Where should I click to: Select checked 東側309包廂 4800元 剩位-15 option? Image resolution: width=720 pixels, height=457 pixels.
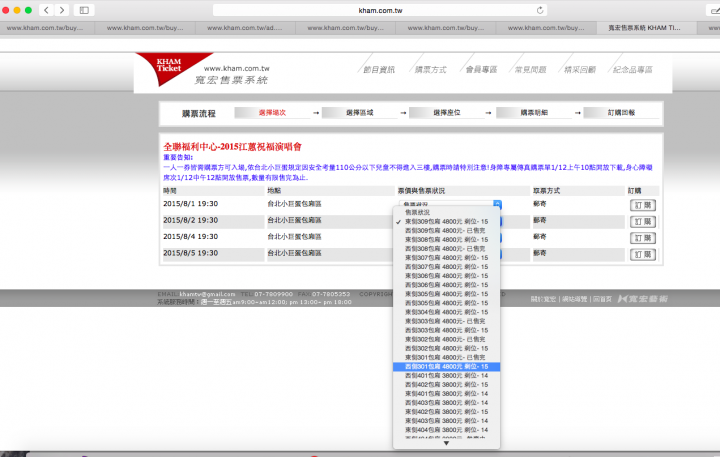coord(446,221)
